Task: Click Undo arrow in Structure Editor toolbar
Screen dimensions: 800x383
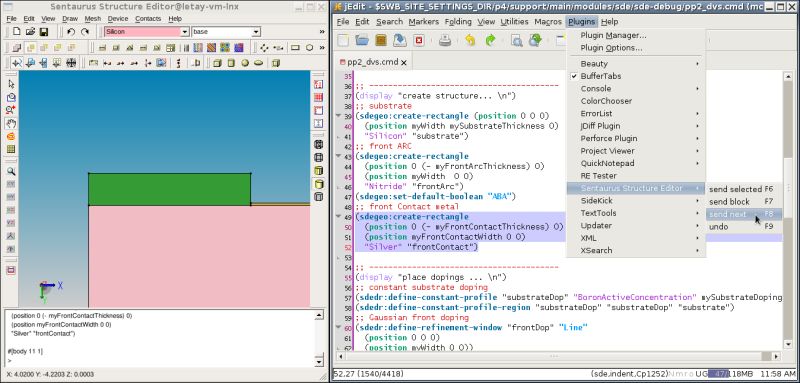Action: click(71, 32)
